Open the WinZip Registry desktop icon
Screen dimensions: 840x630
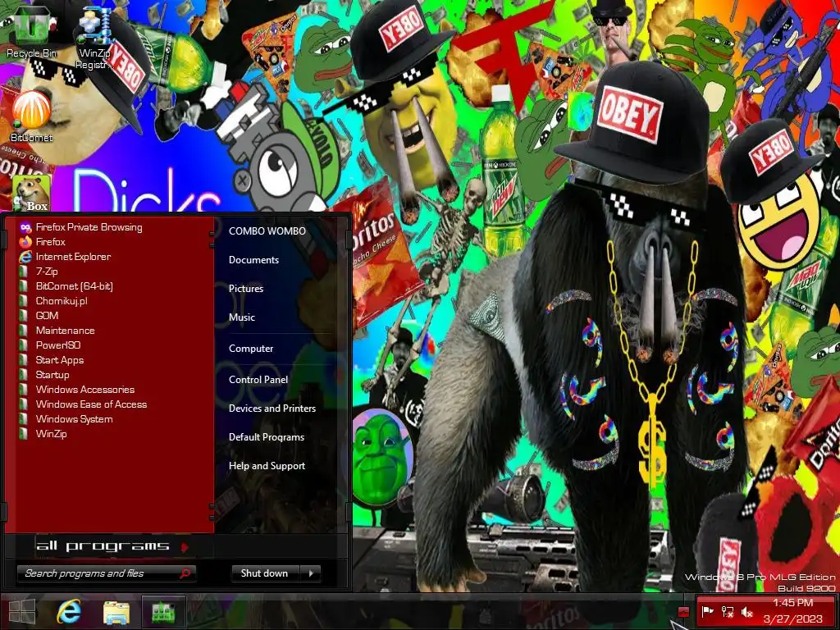94,38
